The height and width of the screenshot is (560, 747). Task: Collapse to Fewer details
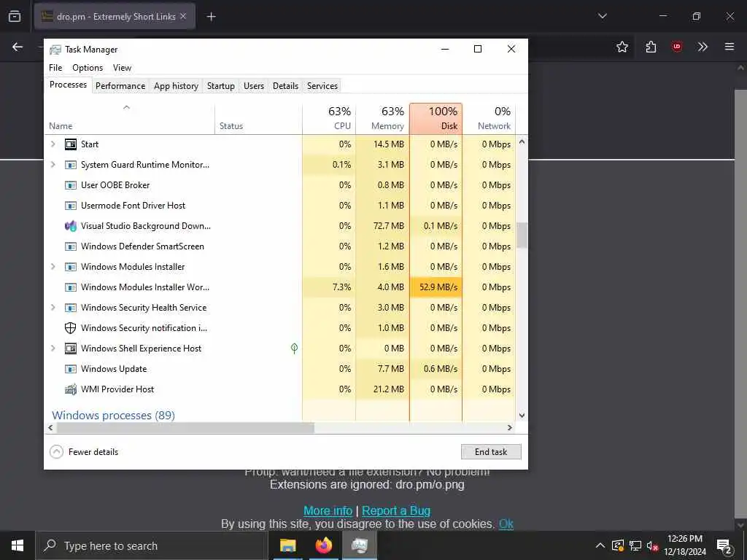click(x=84, y=452)
